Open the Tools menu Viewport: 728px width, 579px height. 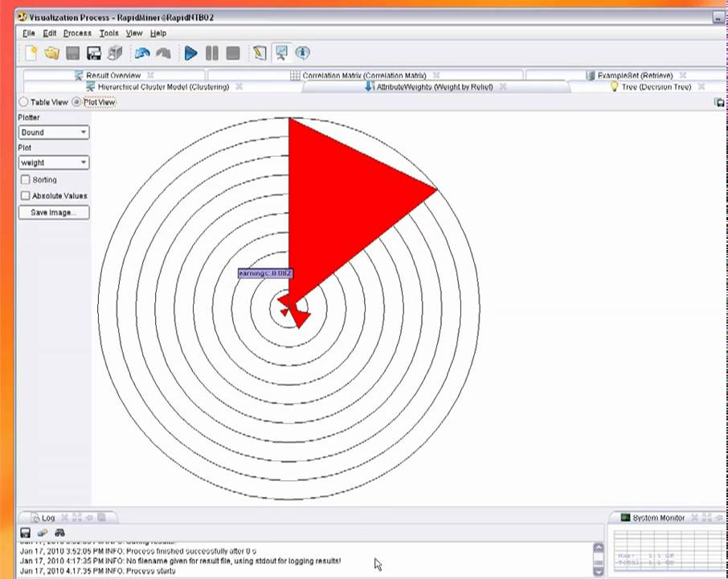click(x=109, y=34)
